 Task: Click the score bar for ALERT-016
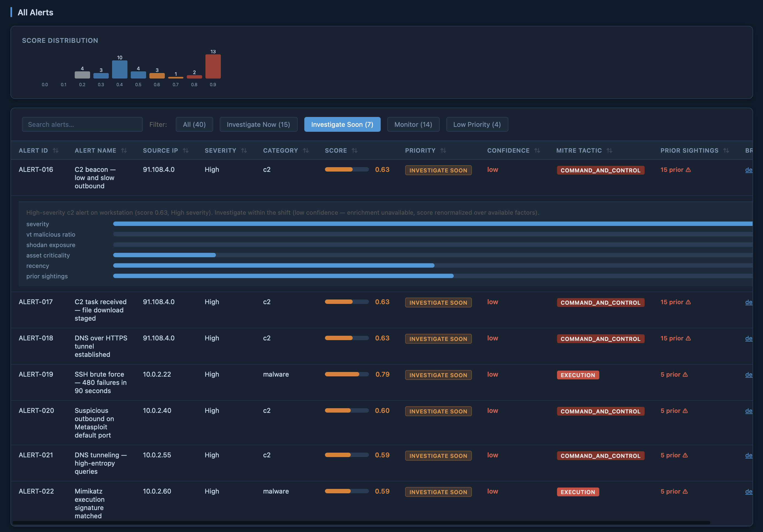tap(347, 169)
